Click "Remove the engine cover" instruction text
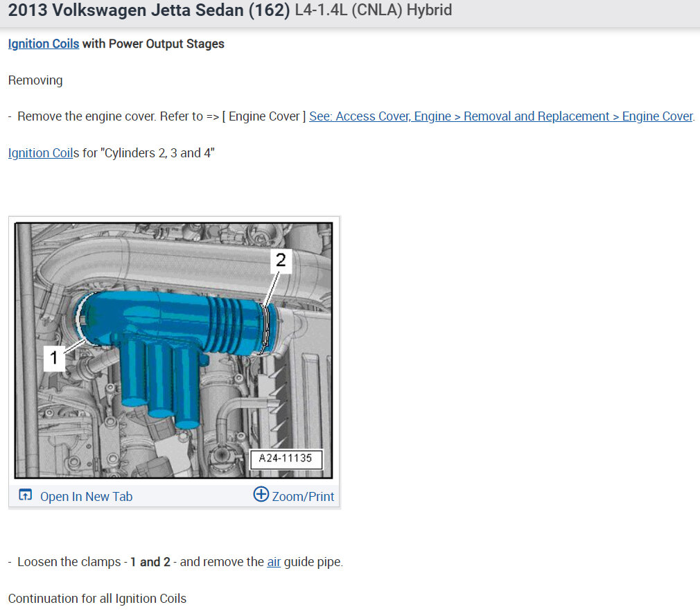The height and width of the screenshot is (616, 700). point(87,116)
